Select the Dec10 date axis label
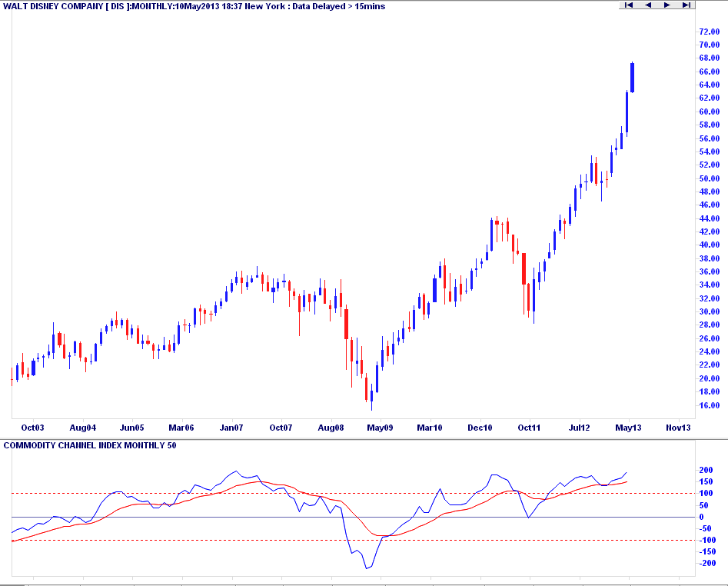The image size is (728, 586). pyautogui.click(x=480, y=428)
